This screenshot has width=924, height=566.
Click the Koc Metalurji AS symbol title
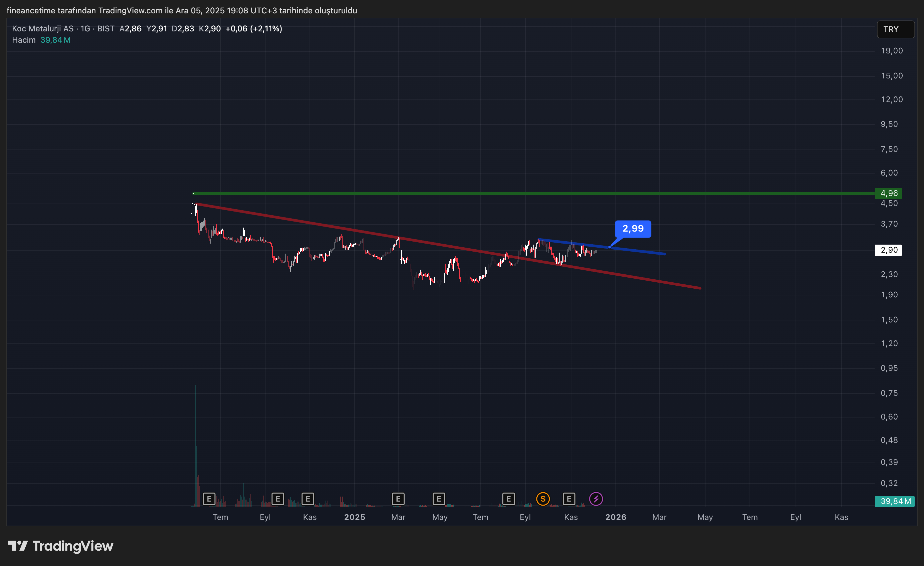point(43,28)
